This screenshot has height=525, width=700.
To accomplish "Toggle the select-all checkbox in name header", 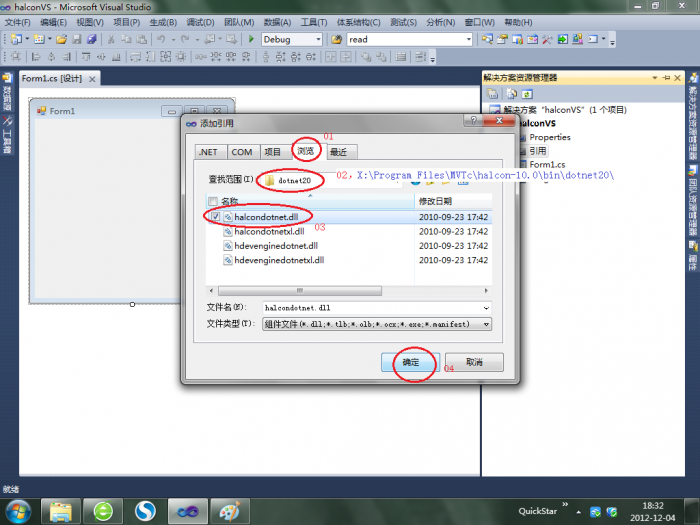I will (213, 201).
